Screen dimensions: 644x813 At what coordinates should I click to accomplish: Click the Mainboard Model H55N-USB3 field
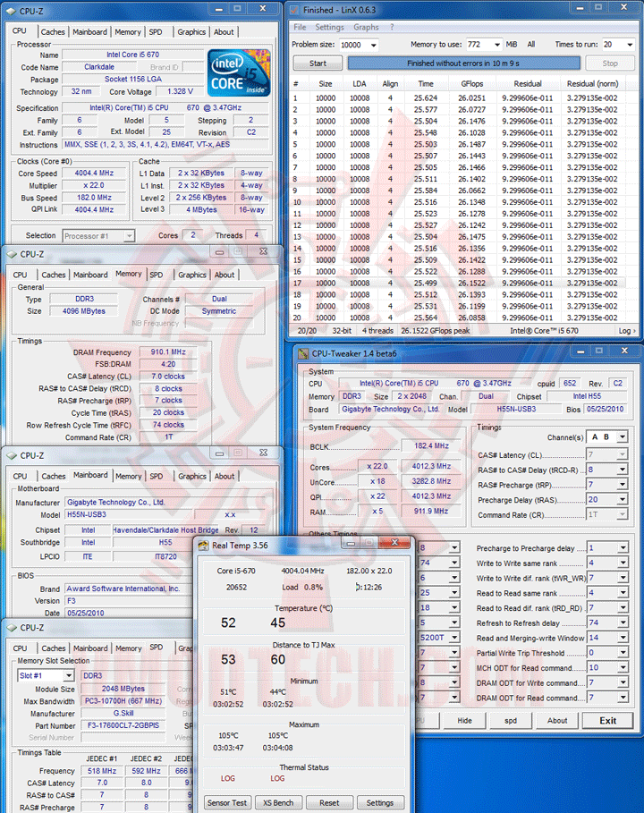click(x=129, y=515)
